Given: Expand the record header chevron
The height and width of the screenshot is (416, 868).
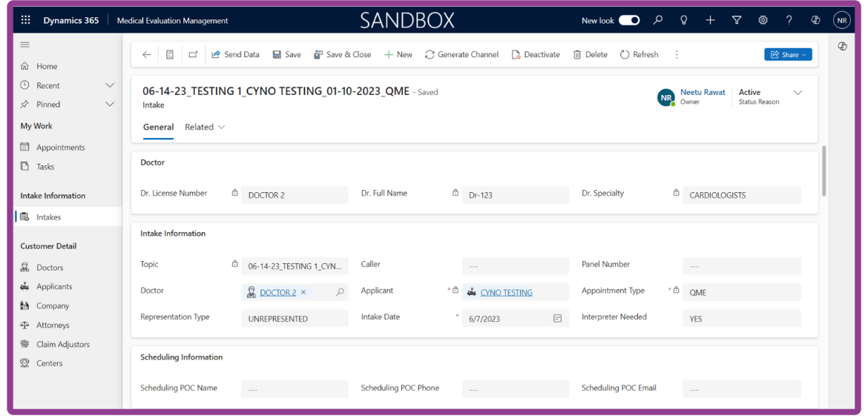Looking at the screenshot, I should coord(798,93).
